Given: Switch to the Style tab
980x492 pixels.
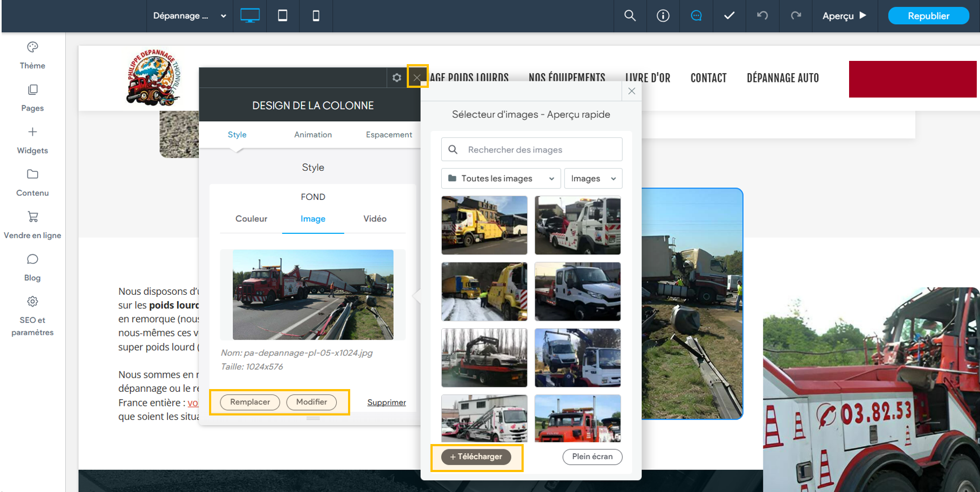Looking at the screenshot, I should tap(237, 135).
